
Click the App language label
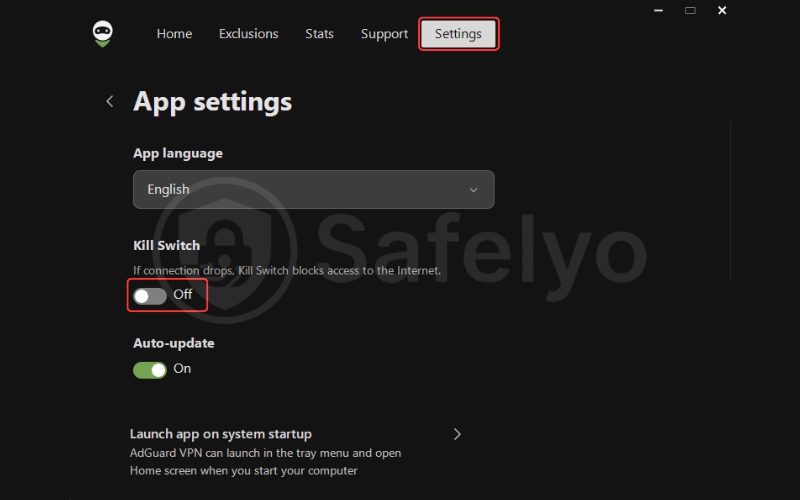[178, 153]
